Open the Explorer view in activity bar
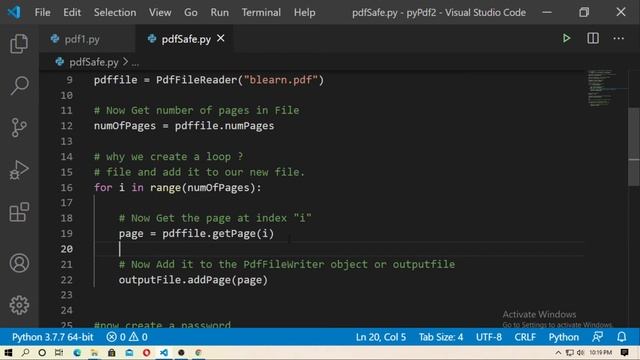This screenshot has width=640, height=360. click(19, 43)
